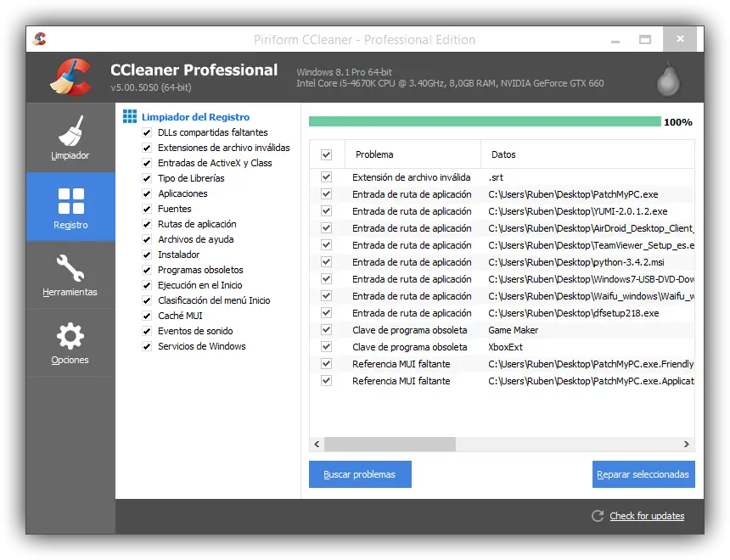
Task: Click Reparar seleccionadas button
Action: click(643, 474)
